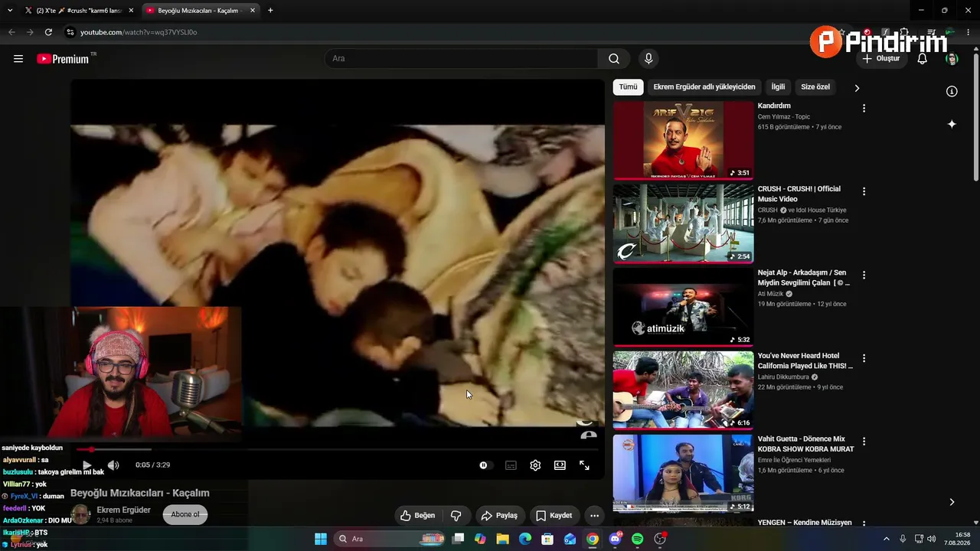Open the Nejat Alp video thumbnail
This screenshot has height=551, width=980.
[683, 307]
